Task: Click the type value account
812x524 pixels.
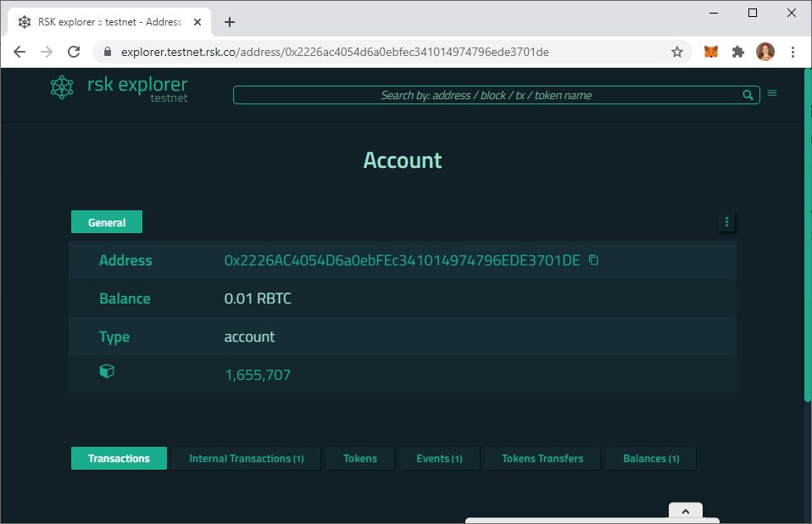Action: click(x=249, y=337)
